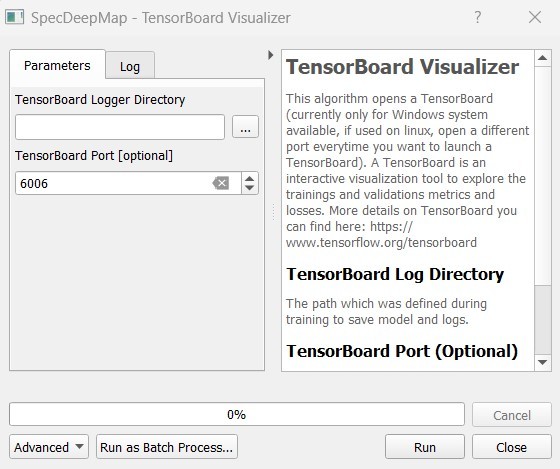
Task: Close the dialog with the Close button
Action: (511, 447)
